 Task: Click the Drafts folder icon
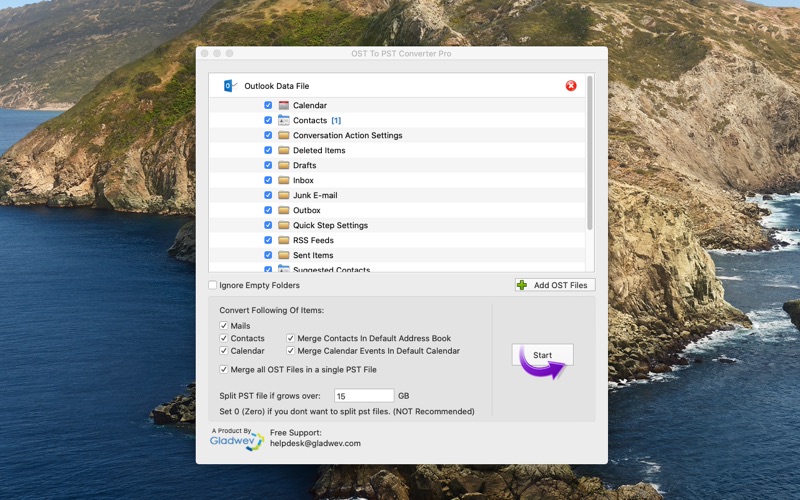(284, 165)
